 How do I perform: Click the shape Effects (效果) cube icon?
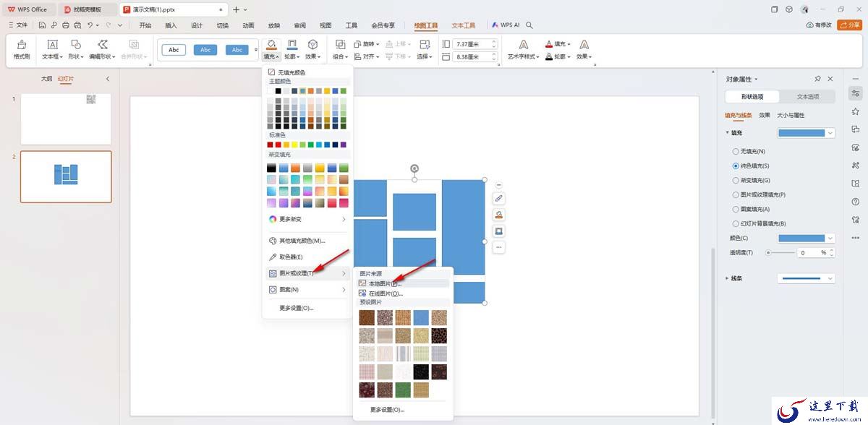[x=313, y=45]
